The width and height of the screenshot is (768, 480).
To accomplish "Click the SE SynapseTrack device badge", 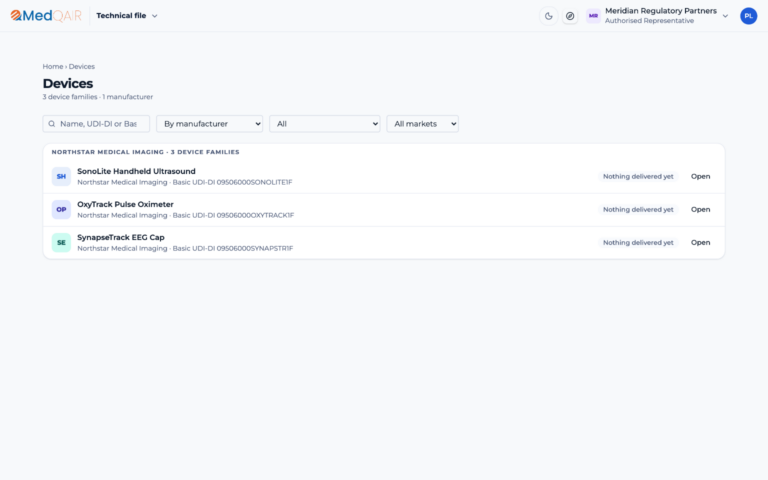I will [x=61, y=242].
